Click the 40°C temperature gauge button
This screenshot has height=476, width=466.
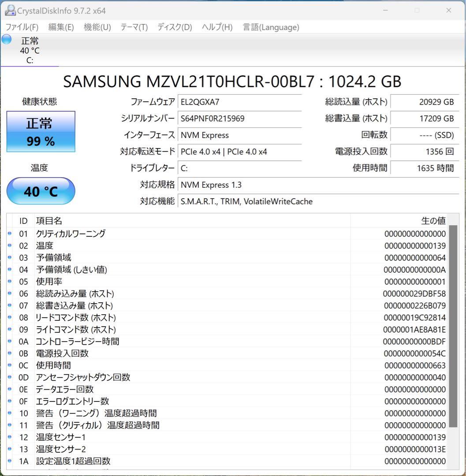tap(41, 191)
